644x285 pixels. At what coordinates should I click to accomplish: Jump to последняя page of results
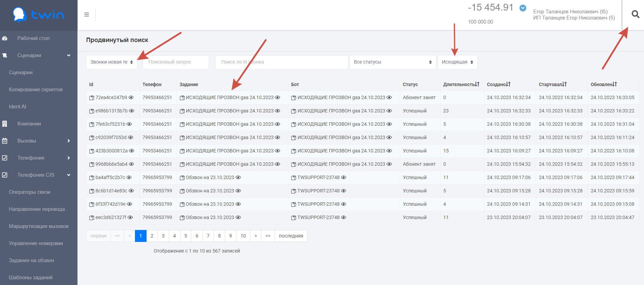[291, 236]
